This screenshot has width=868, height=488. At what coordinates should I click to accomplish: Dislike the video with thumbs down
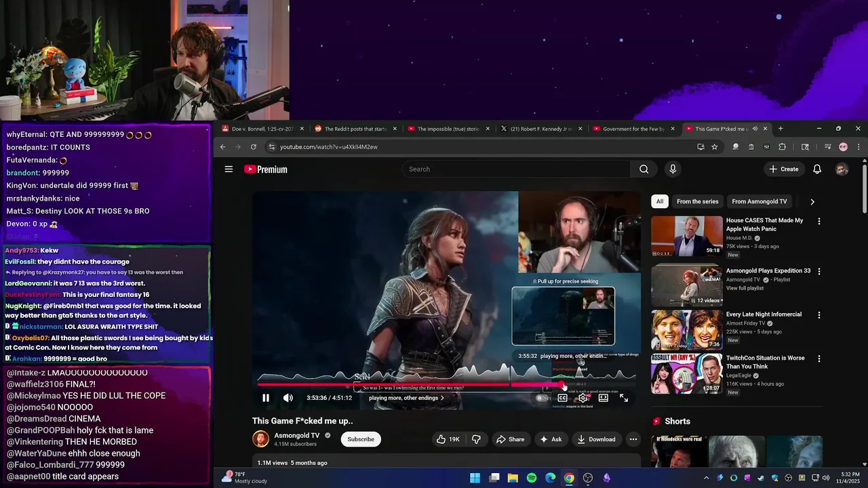[476, 439]
